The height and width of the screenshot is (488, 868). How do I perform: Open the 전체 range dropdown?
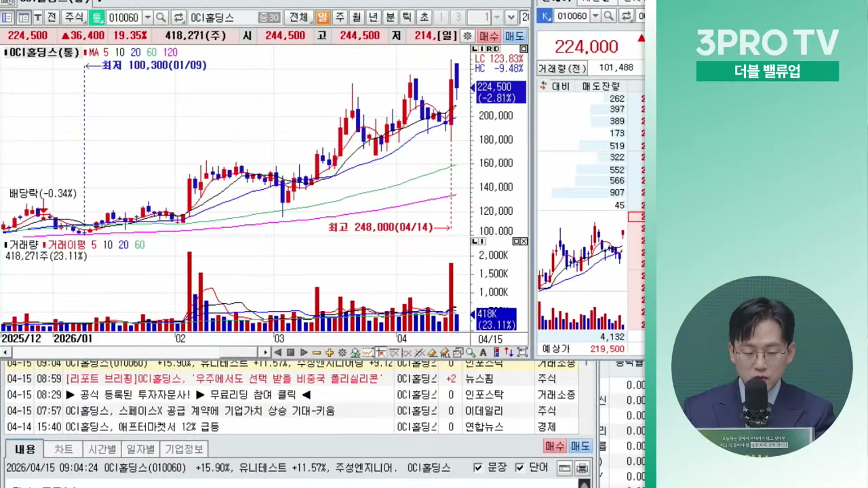point(299,18)
